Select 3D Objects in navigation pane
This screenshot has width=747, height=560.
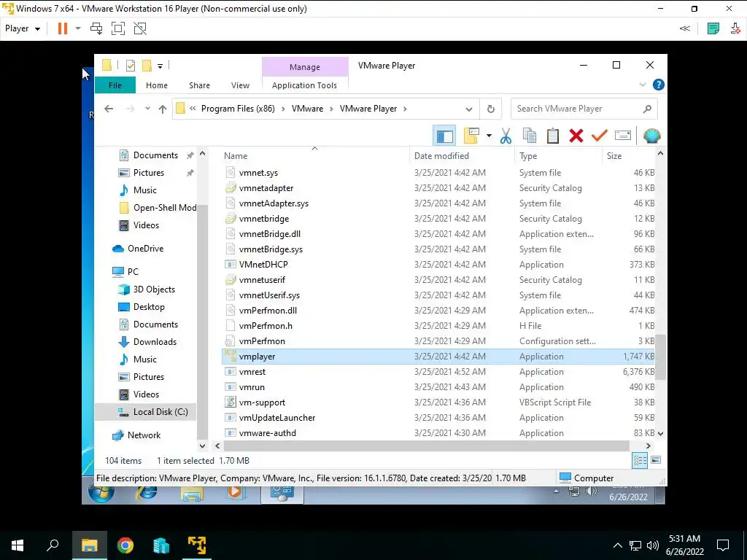(x=146, y=289)
